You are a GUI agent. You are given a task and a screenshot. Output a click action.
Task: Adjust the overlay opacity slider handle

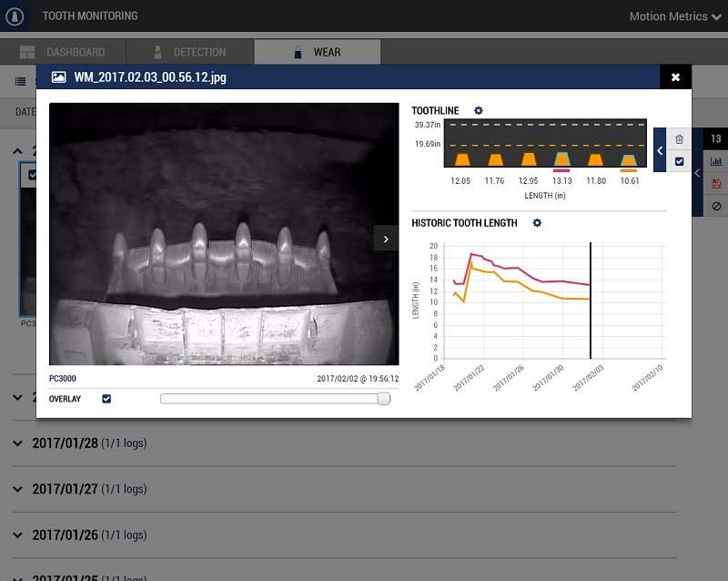[x=384, y=399]
